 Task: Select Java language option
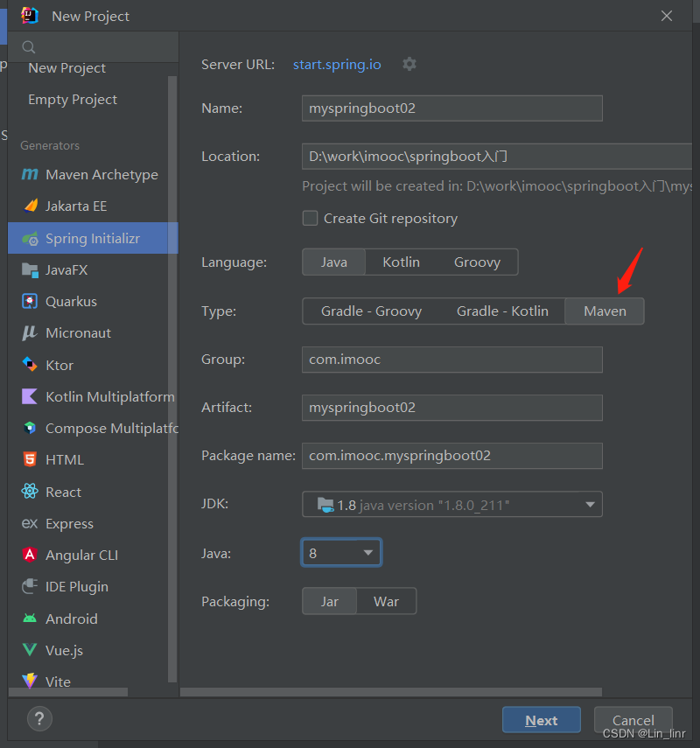coord(334,262)
